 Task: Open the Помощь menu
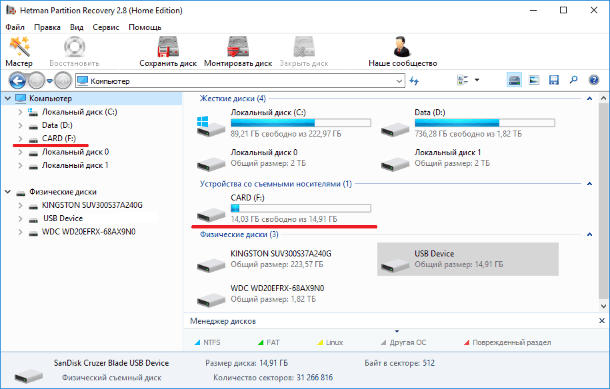click(x=145, y=27)
